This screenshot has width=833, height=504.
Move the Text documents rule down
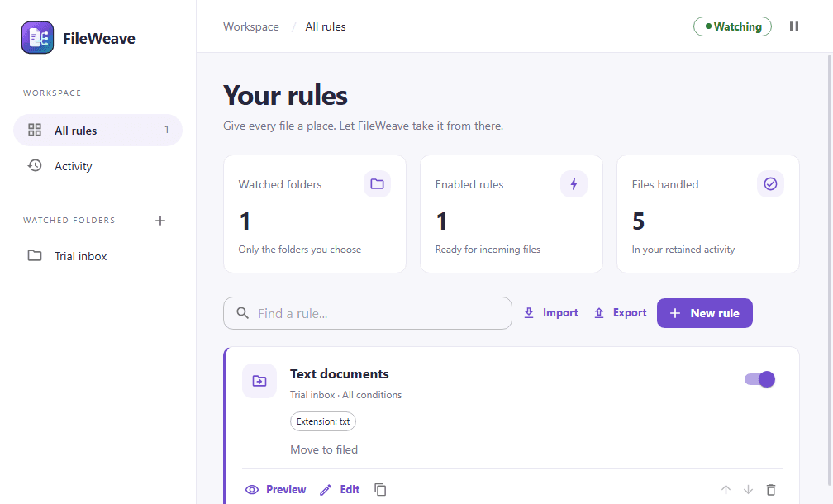tap(748, 489)
